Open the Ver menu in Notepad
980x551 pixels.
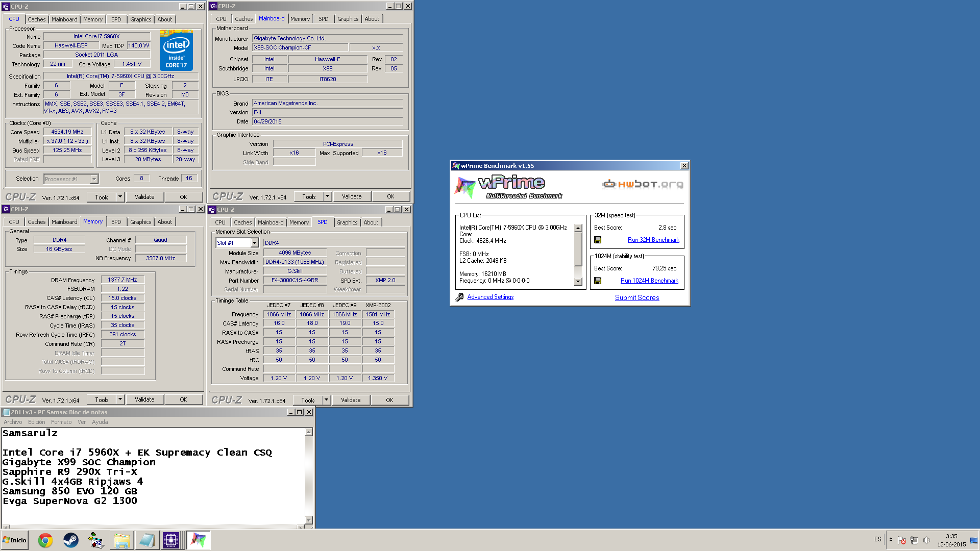(82, 422)
